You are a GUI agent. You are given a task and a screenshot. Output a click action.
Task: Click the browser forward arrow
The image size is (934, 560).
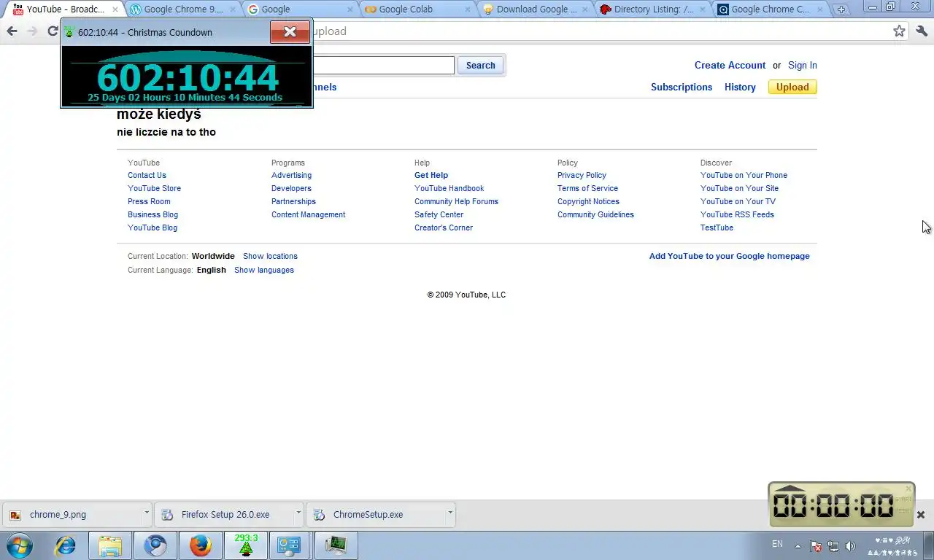tap(32, 31)
